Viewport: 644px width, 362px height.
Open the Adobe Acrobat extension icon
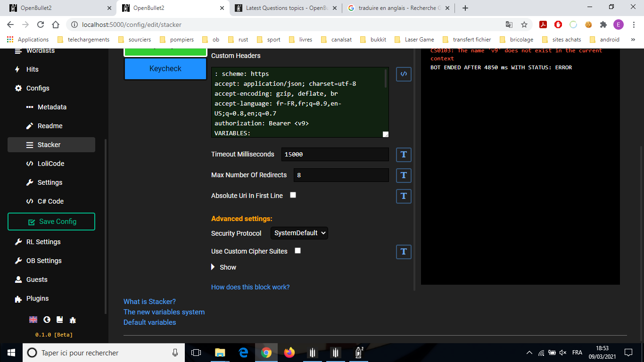543,25
